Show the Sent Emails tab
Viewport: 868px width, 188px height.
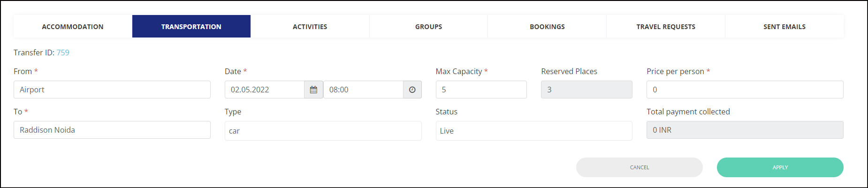tap(784, 26)
